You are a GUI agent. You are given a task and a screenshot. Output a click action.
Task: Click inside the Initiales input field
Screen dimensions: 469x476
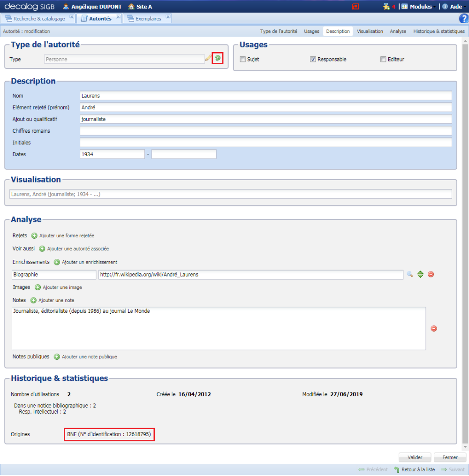234,142
